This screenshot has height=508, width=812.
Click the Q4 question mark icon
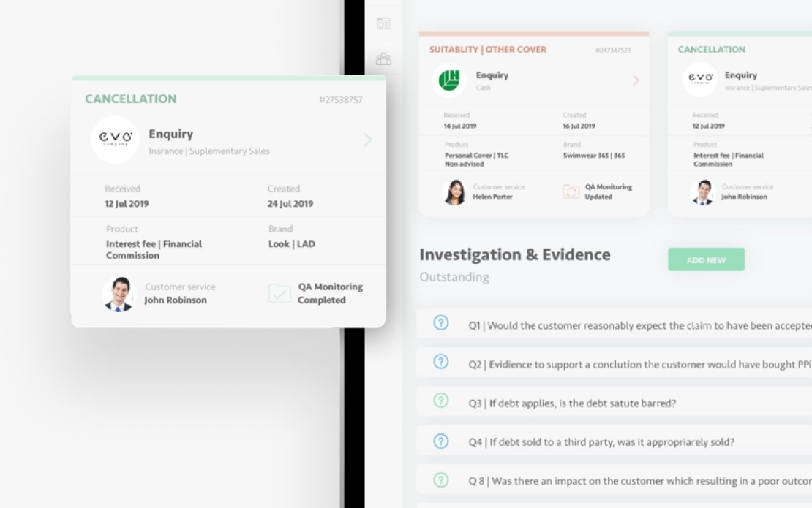(x=440, y=441)
